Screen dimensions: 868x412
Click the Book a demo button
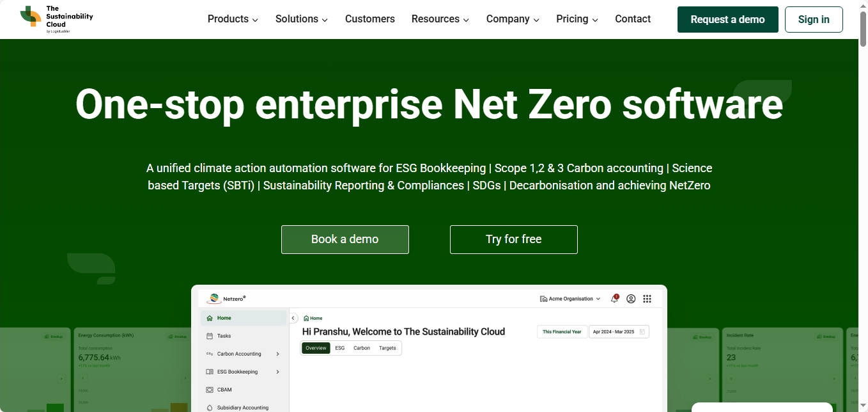(345, 239)
